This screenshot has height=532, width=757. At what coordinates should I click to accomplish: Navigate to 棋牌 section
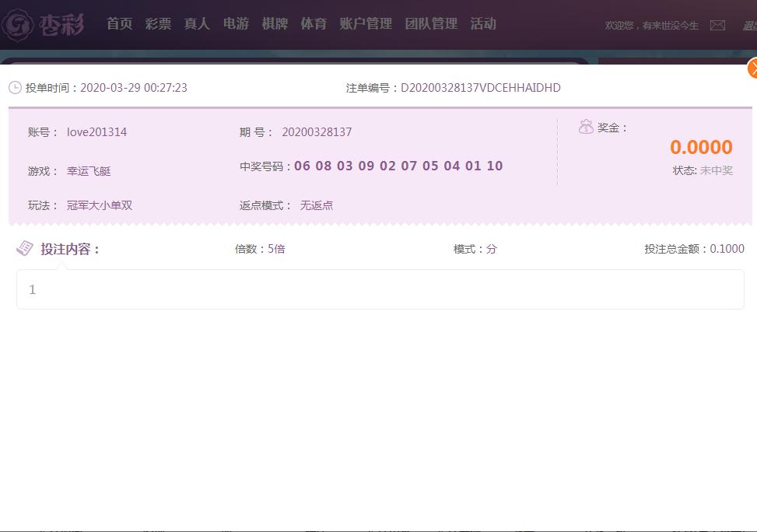tap(275, 24)
